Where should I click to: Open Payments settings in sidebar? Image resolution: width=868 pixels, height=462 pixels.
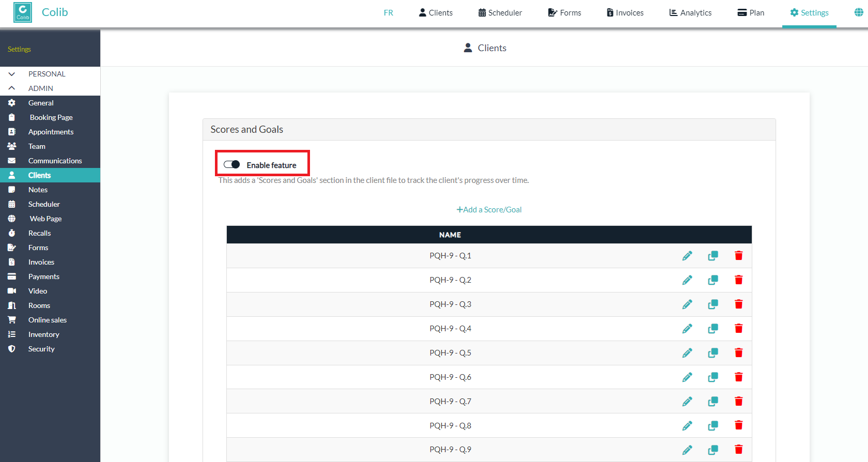[50, 276]
